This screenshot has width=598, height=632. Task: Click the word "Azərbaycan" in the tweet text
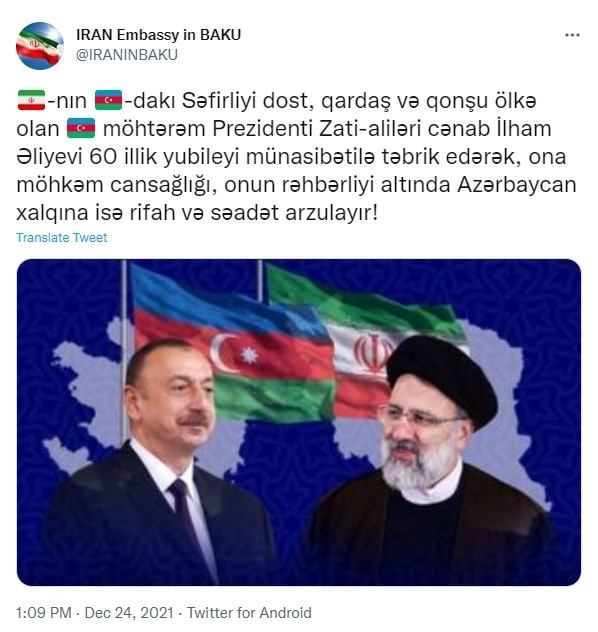pyautogui.click(x=517, y=185)
